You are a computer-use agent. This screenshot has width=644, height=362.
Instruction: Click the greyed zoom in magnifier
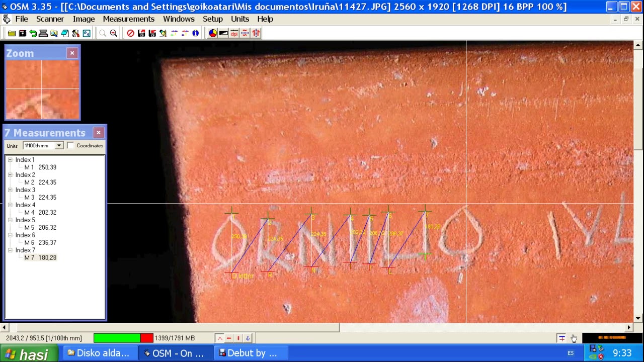click(103, 33)
